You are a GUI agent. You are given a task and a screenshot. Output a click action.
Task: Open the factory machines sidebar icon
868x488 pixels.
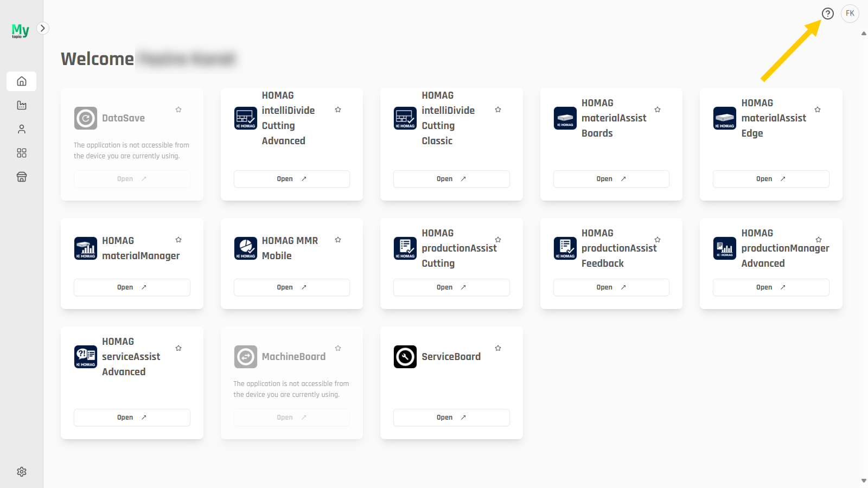(x=22, y=105)
